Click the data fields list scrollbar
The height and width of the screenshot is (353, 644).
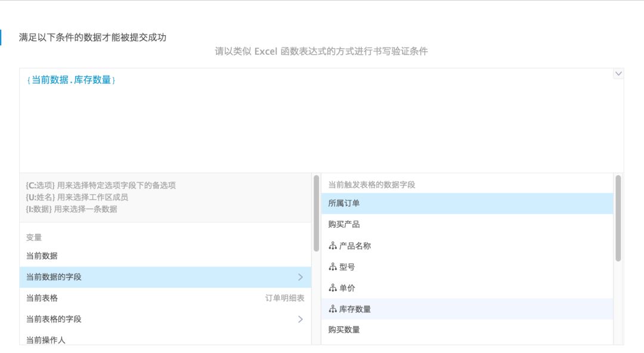(x=618, y=218)
